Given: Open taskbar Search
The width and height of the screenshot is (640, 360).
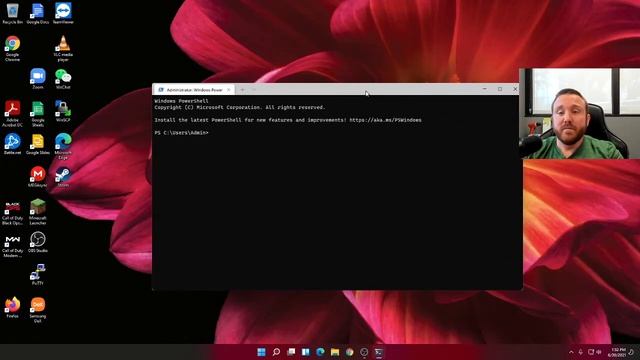Looking at the screenshot, I should click(276, 352).
